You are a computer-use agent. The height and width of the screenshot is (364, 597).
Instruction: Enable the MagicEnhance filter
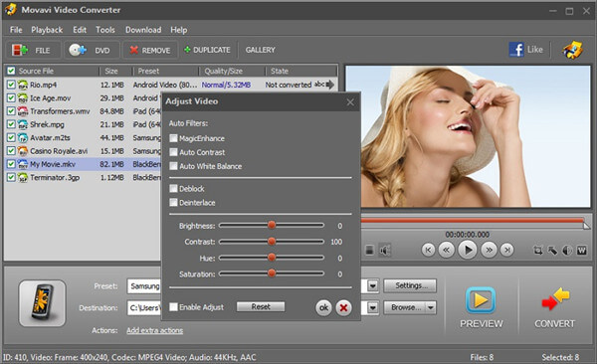[173, 138]
